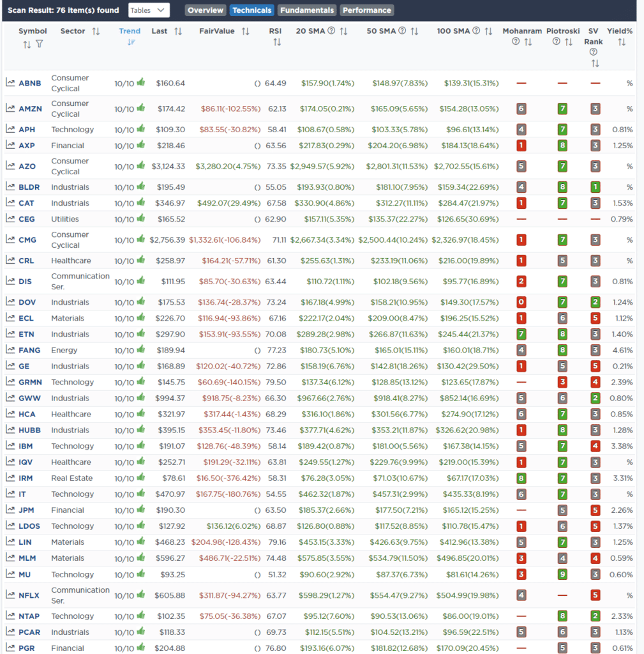Click the Symbol column filter funnel icon
This screenshot has height=654, width=644.
39,44
